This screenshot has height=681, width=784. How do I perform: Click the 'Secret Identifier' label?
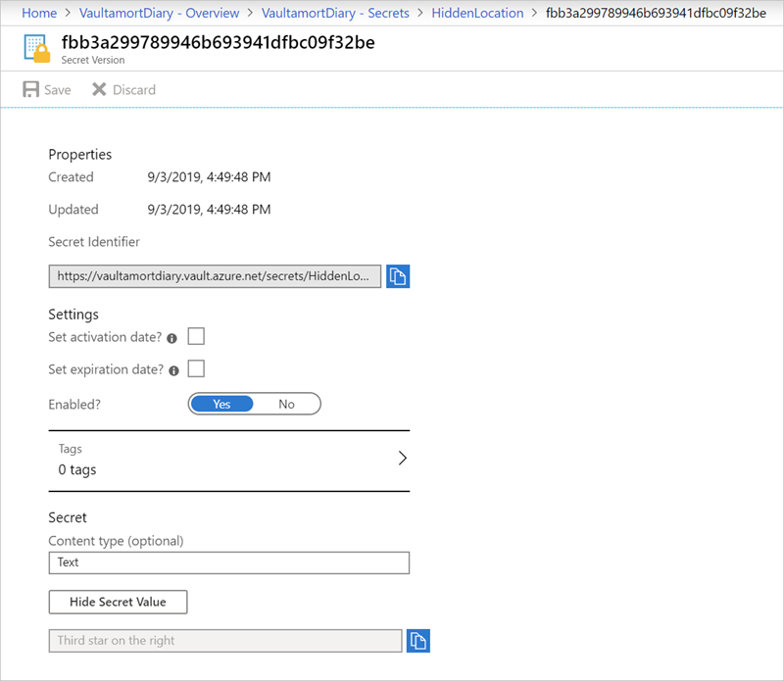point(94,242)
